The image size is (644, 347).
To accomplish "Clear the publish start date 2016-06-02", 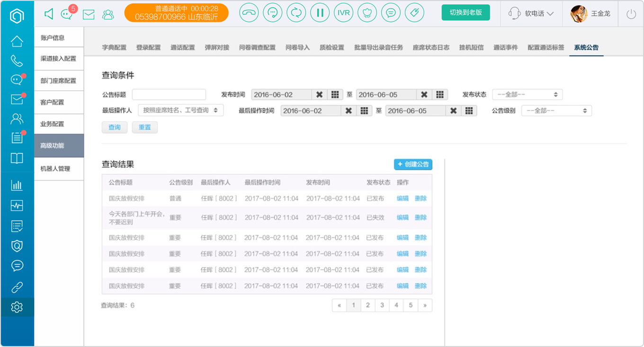I will [x=320, y=95].
